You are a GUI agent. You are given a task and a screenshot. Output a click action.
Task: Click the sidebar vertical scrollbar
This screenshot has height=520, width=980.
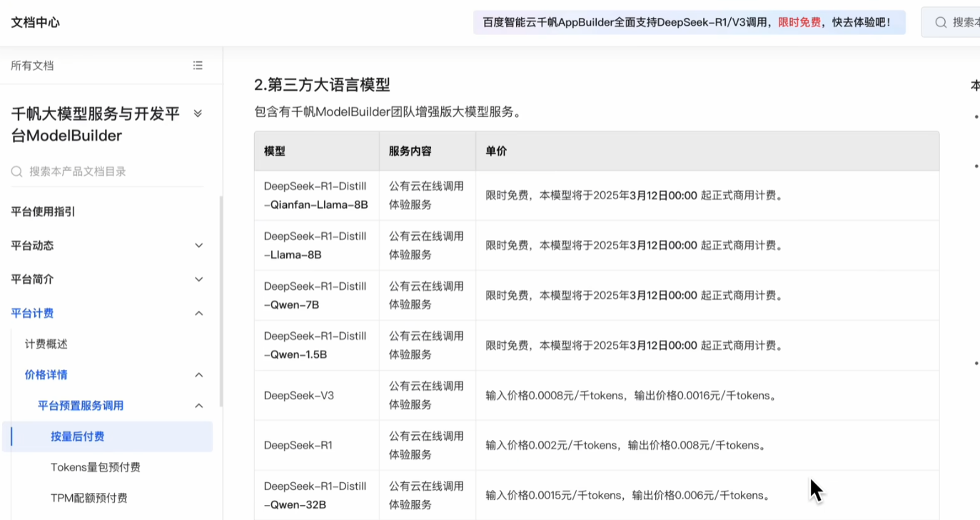click(x=221, y=300)
